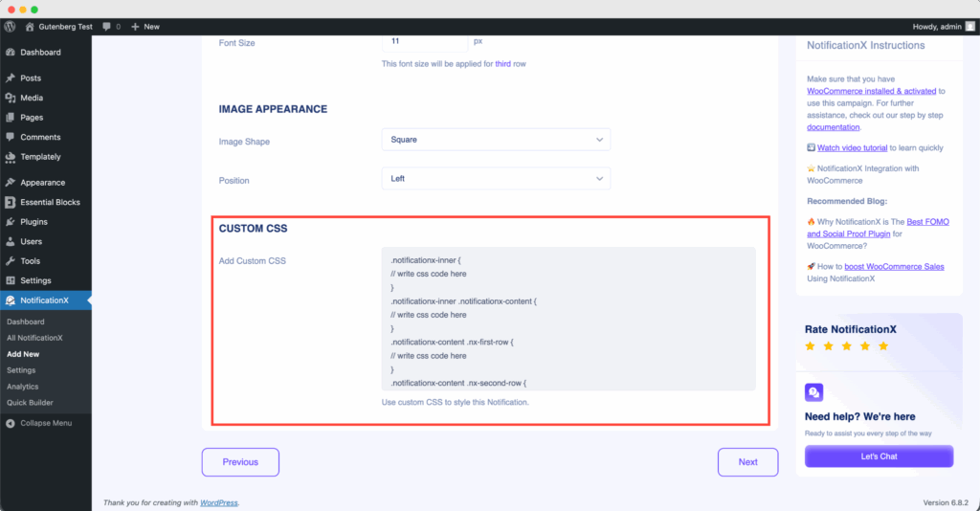
Task: Go back with the Previous button
Action: pos(240,462)
